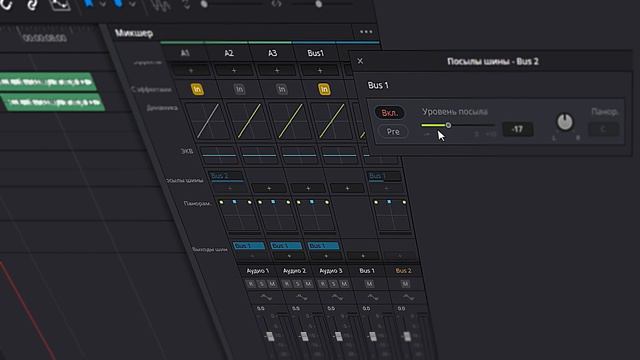Mute Аудио 3 with the M button
Viewport: 640px width, 360px height.
(x=344, y=284)
